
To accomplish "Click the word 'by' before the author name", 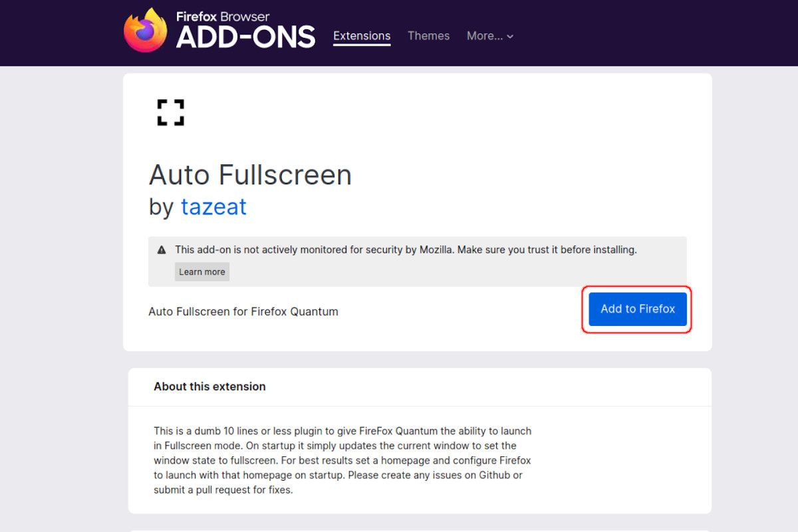I will click(161, 207).
